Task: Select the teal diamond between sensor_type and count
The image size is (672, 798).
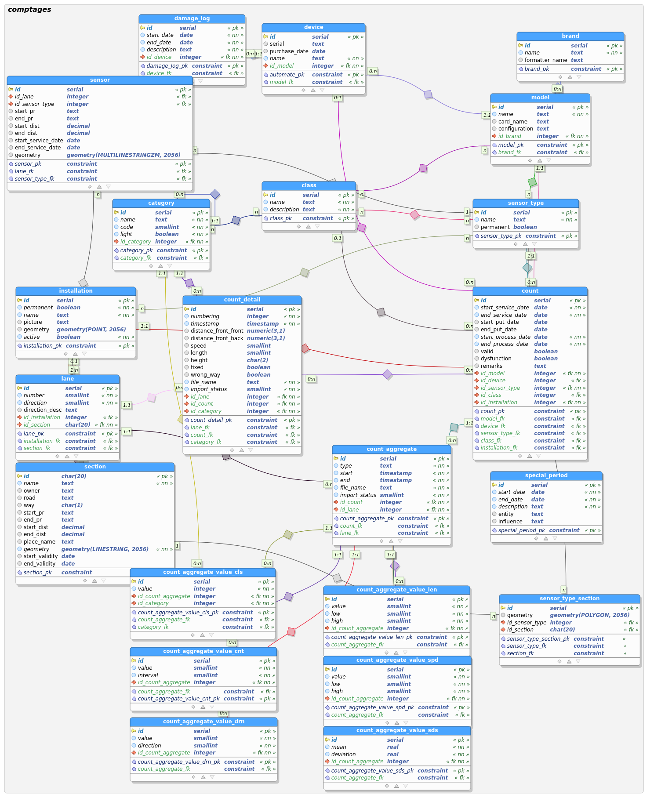Action: (527, 267)
